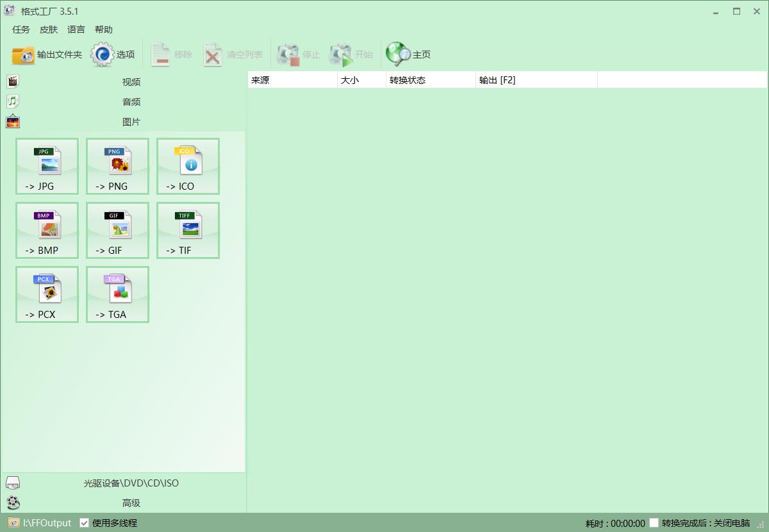
Task: Open 选项 settings in toolbar
Action: (x=113, y=54)
